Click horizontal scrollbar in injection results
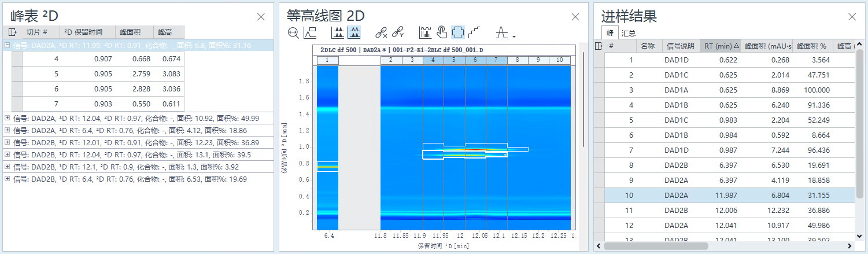This screenshot has height=254, width=868. 656,245
